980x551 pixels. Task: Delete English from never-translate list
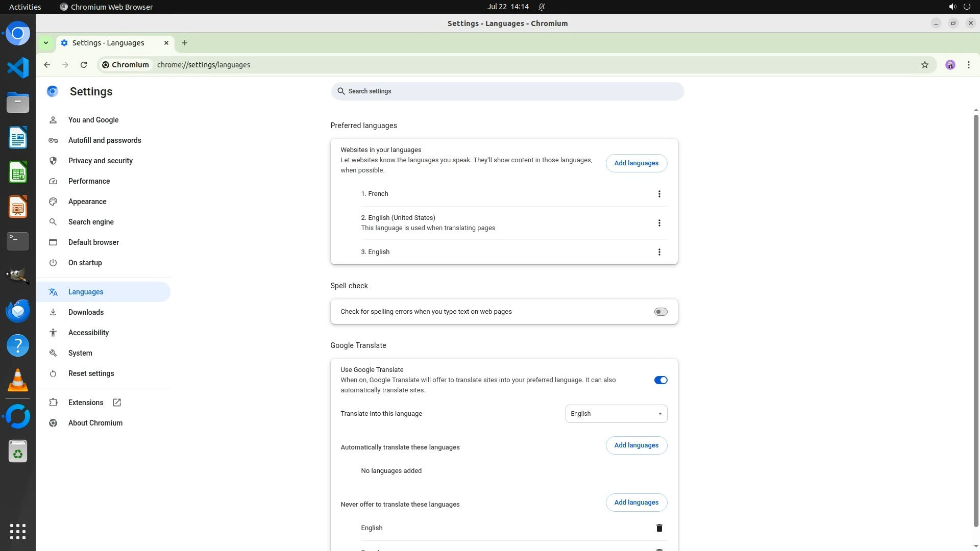[x=659, y=528]
